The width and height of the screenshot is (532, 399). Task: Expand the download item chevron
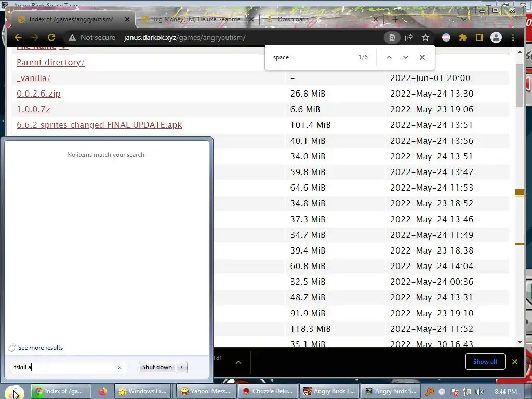(238, 362)
